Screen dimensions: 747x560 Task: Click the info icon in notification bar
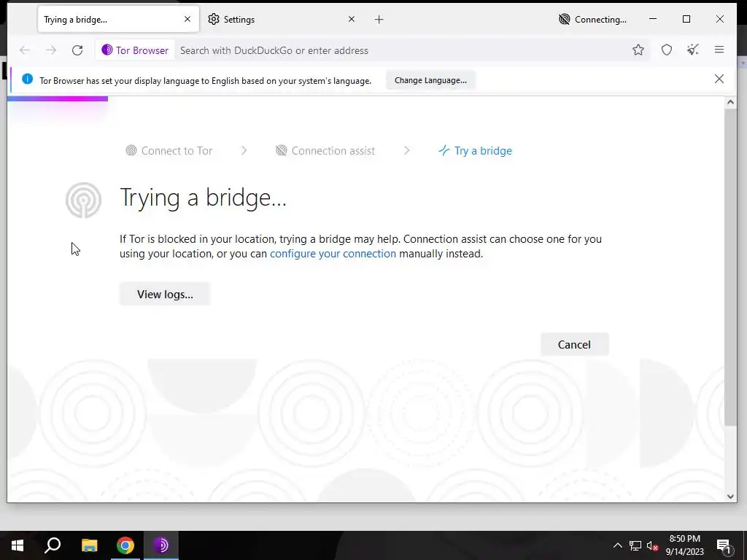tap(27, 79)
